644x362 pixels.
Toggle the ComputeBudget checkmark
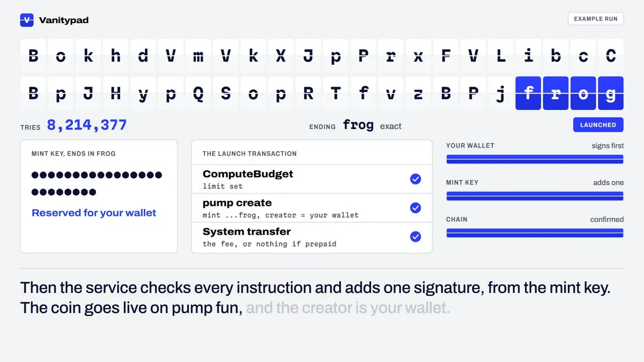tap(416, 179)
